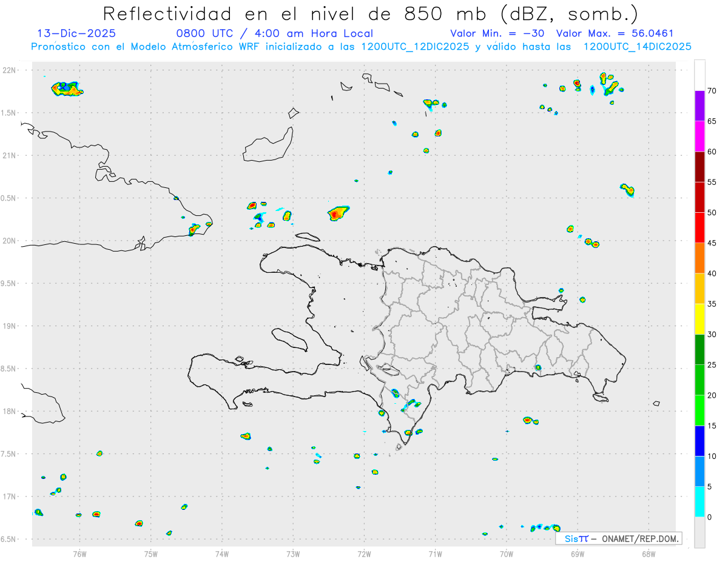Click the gray below-zero color bar segment
This screenshot has width=728, height=562.
coord(699,532)
